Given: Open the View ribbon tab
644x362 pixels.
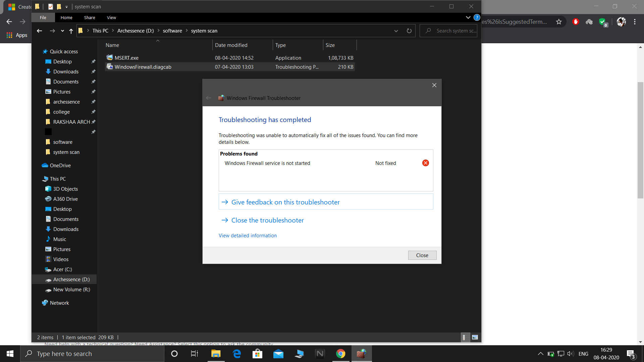Looking at the screenshot, I should 111,17.
